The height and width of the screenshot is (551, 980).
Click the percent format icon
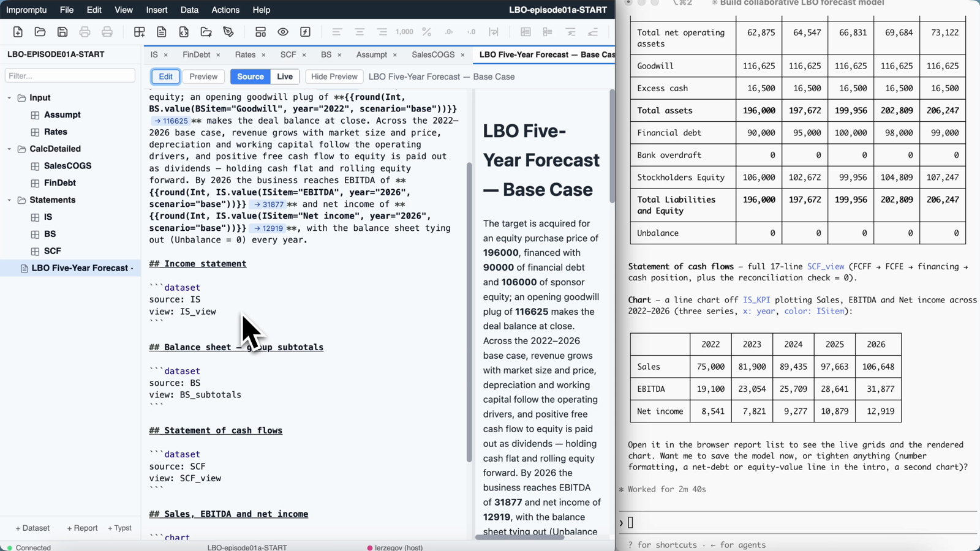427,32
